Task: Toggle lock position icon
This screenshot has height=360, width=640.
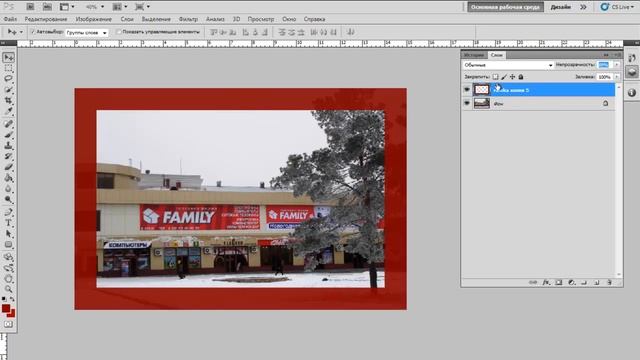Action: (512, 77)
